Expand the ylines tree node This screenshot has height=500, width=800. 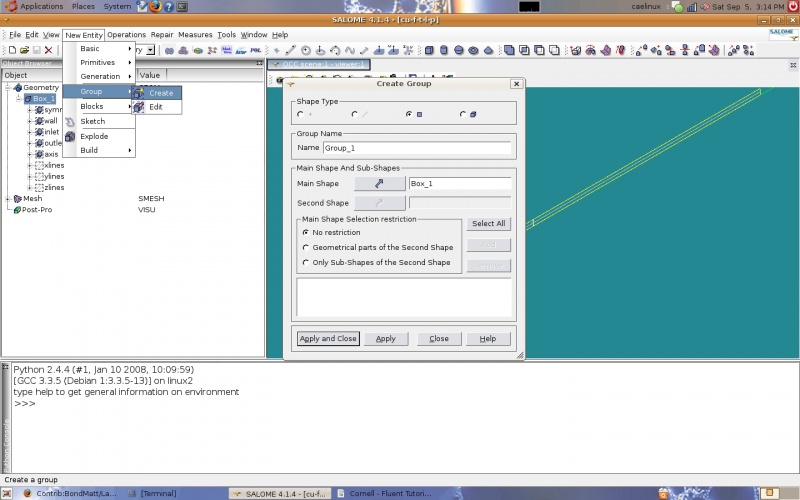click(x=30, y=177)
